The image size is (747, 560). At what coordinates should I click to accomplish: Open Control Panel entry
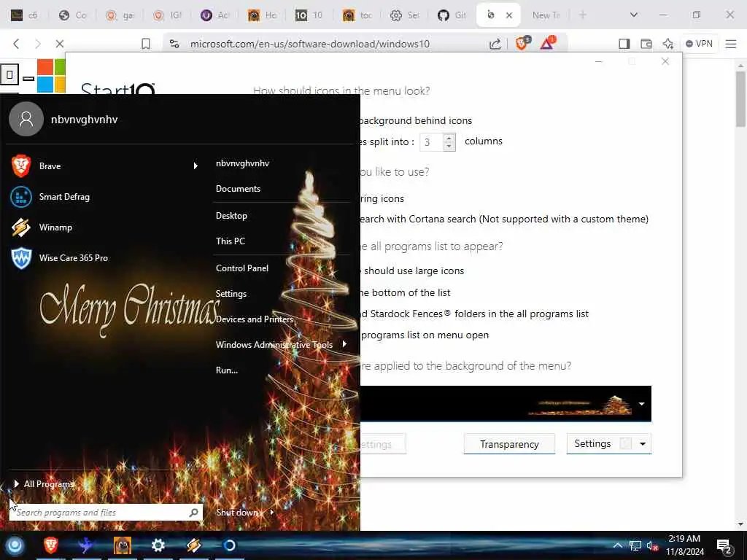click(242, 268)
